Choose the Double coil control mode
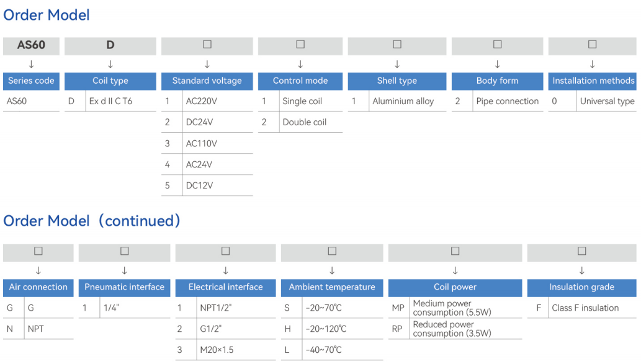 click(300, 122)
